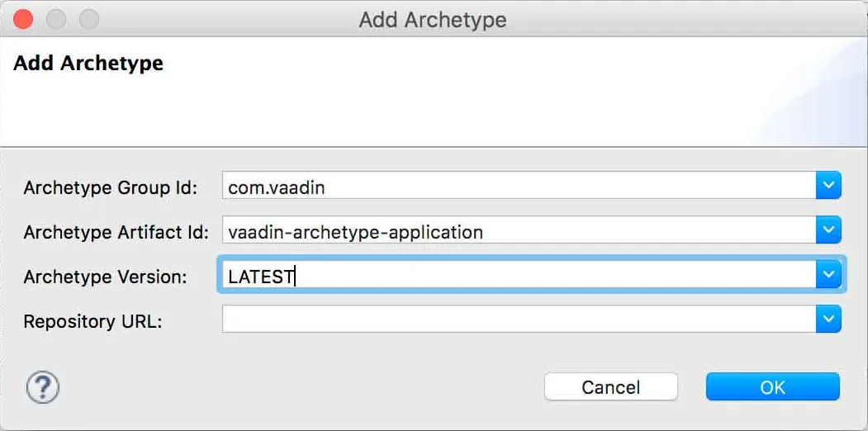The image size is (868, 431).
Task: Click the help question mark icon
Action: 44,386
